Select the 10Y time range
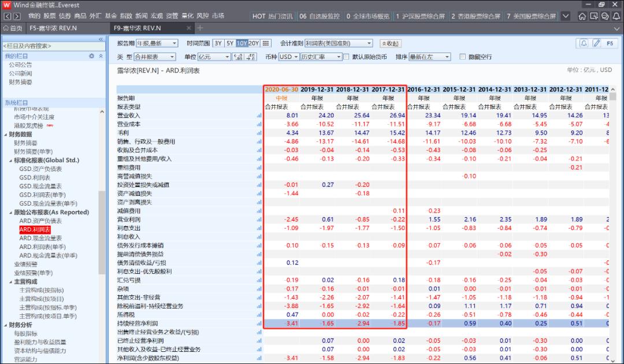The image size is (624, 364). point(242,43)
